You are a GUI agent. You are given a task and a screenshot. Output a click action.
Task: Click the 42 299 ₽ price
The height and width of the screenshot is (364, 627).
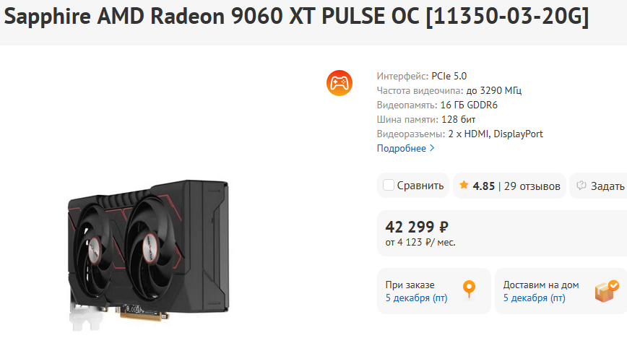(x=417, y=227)
